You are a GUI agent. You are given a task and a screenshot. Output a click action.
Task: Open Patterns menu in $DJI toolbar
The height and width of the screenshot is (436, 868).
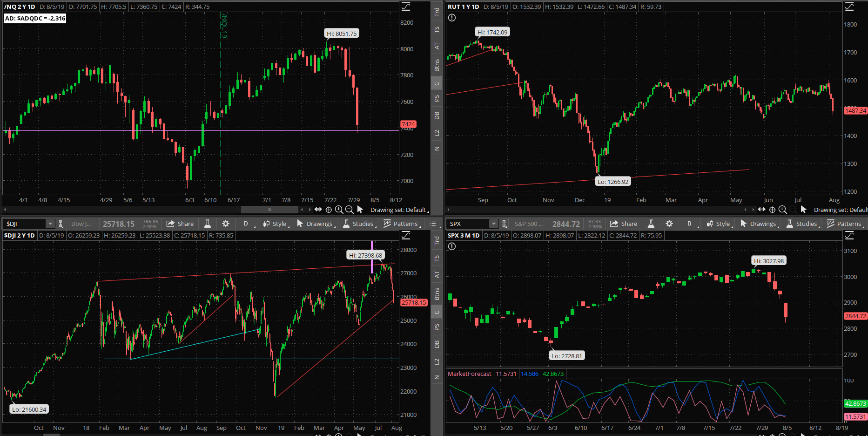[402, 224]
